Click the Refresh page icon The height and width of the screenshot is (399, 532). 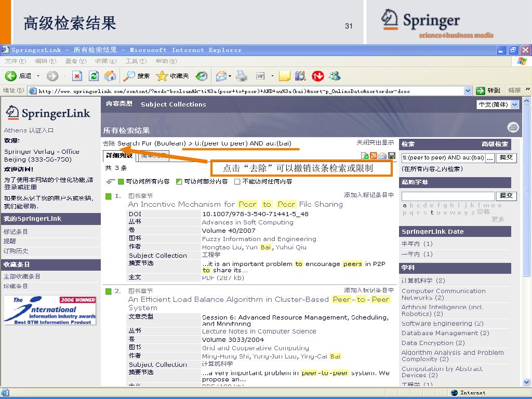94,76
